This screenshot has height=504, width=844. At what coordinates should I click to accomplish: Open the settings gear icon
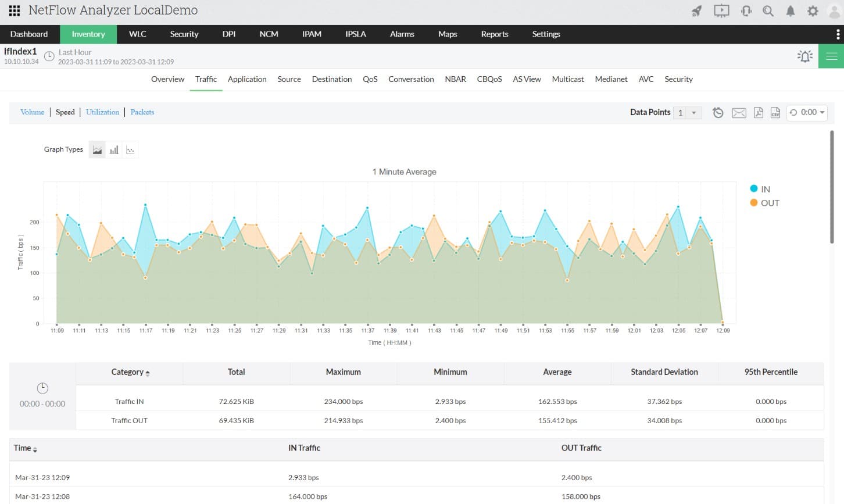pos(813,11)
